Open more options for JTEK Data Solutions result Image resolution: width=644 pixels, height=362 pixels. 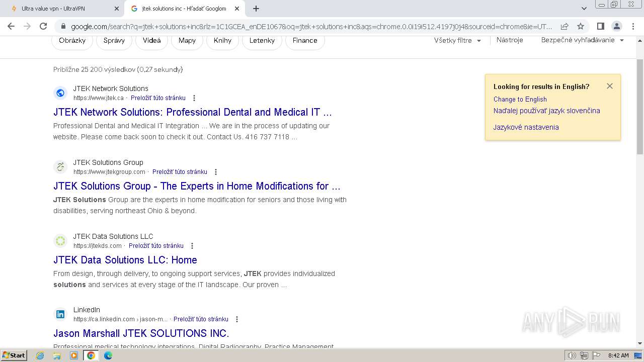[x=192, y=246]
